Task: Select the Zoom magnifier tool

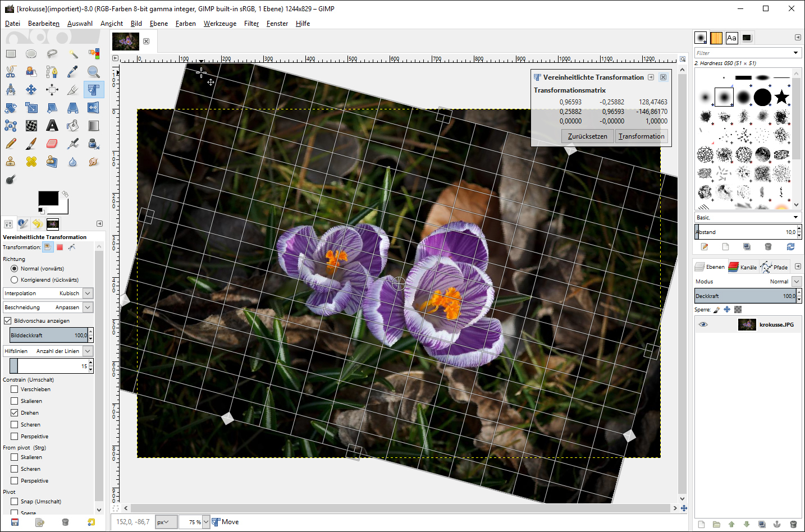Action: [x=93, y=72]
